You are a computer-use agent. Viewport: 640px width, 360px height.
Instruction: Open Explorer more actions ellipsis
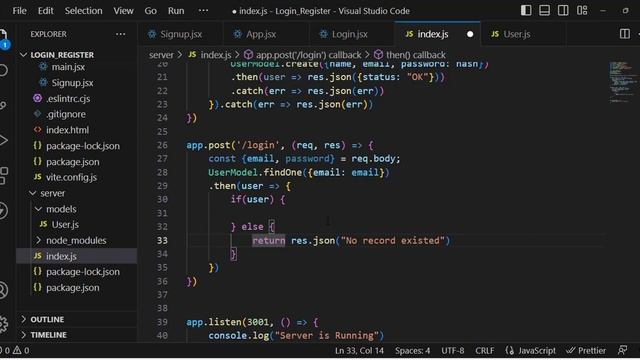(120, 34)
